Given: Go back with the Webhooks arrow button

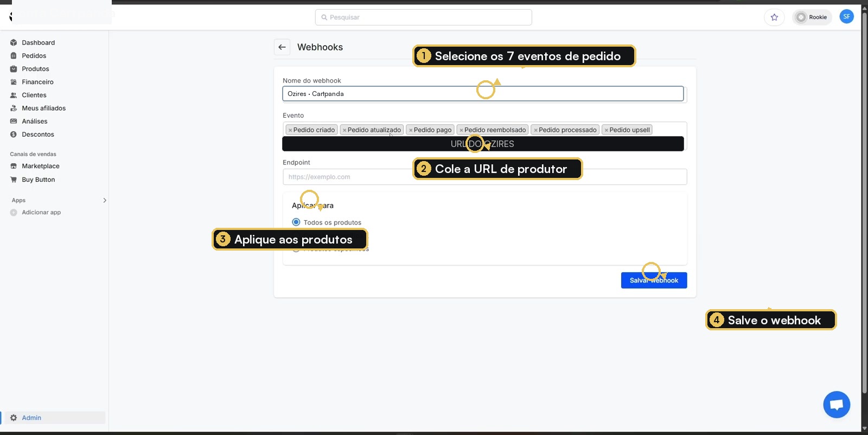Looking at the screenshot, I should (282, 47).
